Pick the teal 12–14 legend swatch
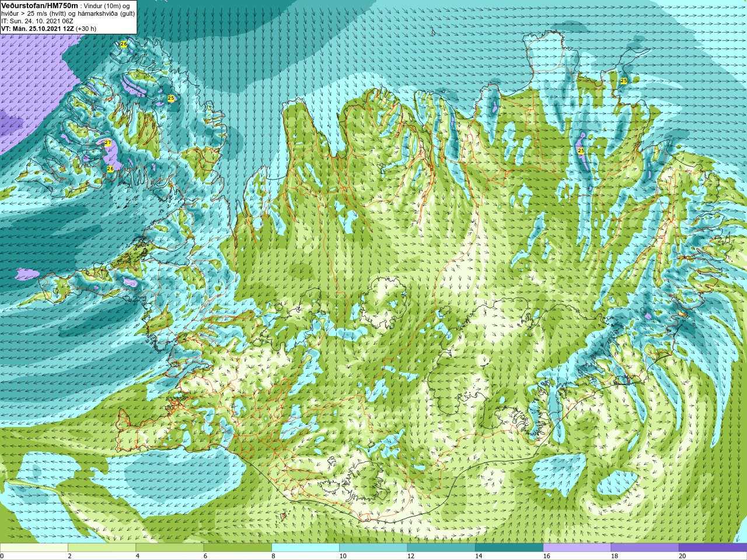The width and height of the screenshot is (747, 560). (441, 548)
